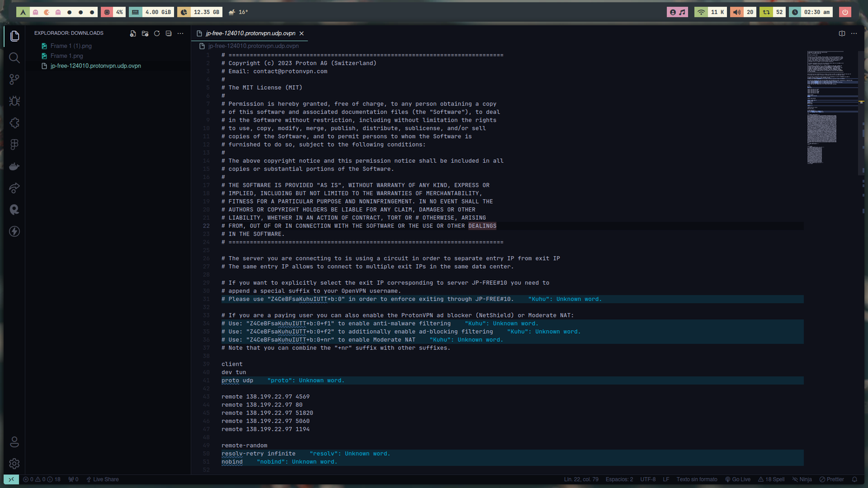The image size is (868, 488).
Task: Open the Docker panel icon
Action: coord(14,166)
